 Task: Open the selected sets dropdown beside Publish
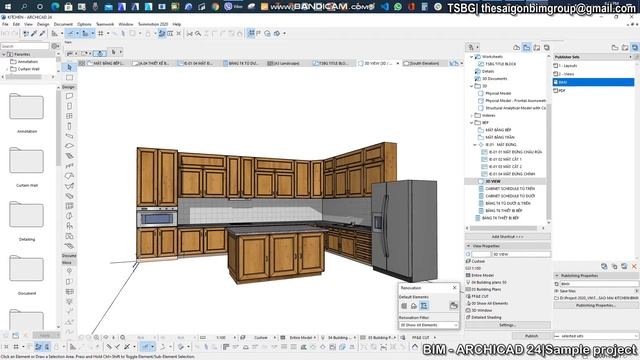coord(597,336)
